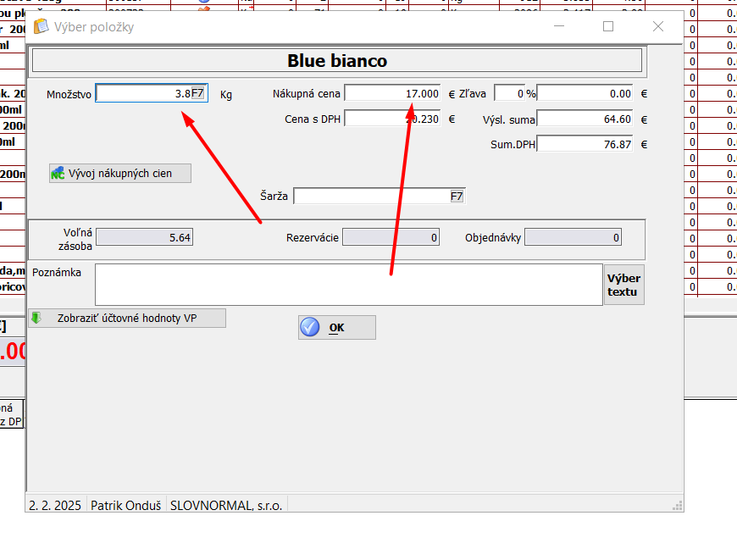Click the Výber položky window title icon
737x560 pixels.
[41, 26]
